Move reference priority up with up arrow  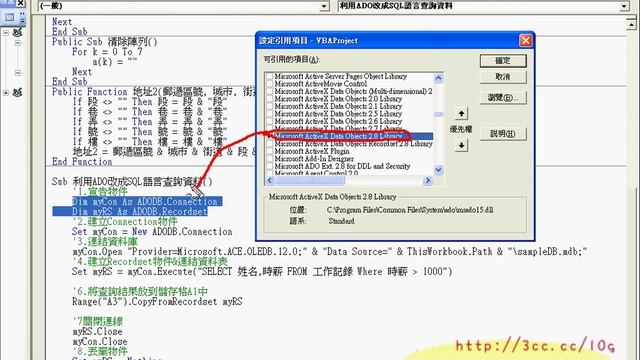461,113
